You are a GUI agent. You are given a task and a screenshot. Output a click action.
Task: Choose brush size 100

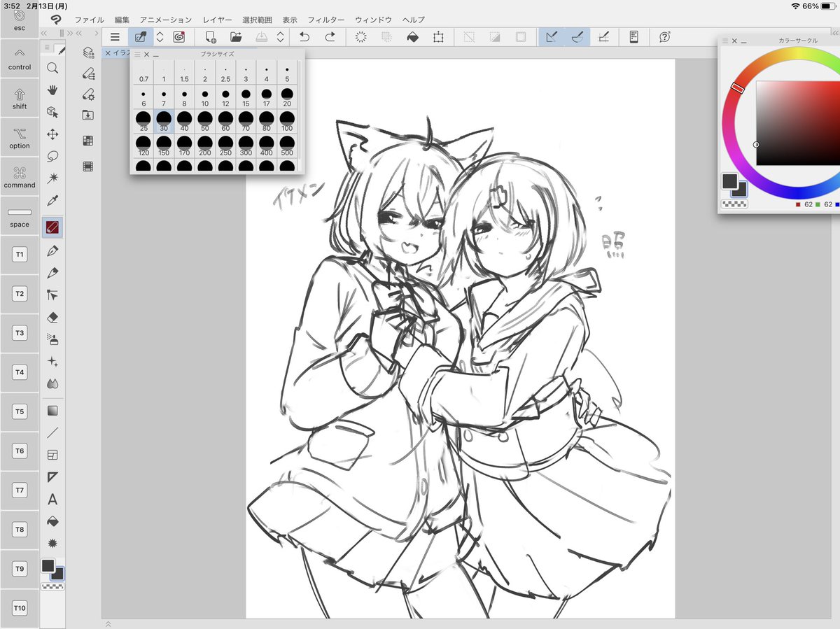tap(287, 122)
